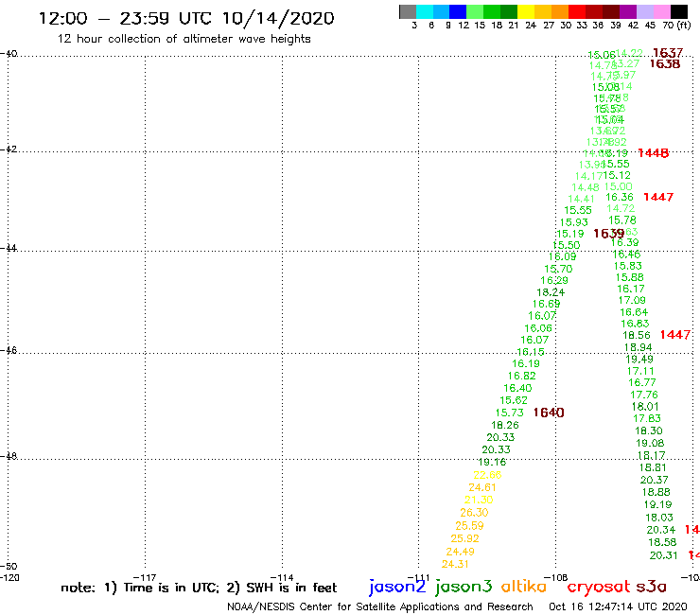Click the wave height value '19.08'
700x615 pixels.
tap(650, 444)
